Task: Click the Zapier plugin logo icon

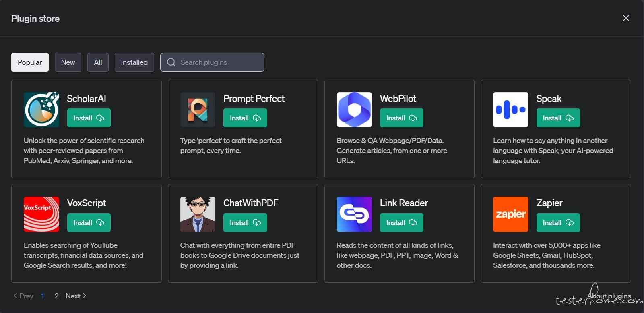Action: pos(510,214)
